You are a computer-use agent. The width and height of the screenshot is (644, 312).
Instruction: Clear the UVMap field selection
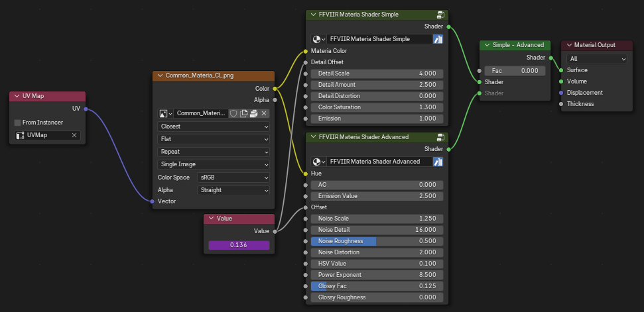(x=74, y=135)
